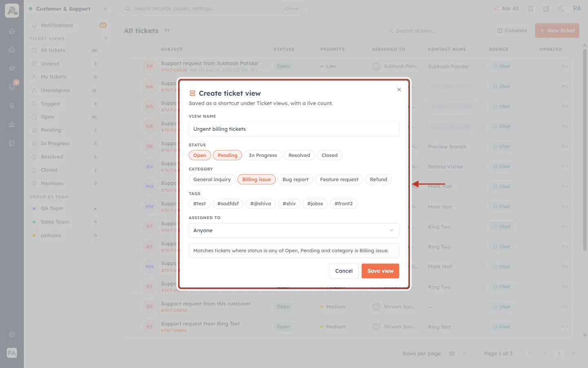Close the Create ticket view dialog

[x=399, y=90]
